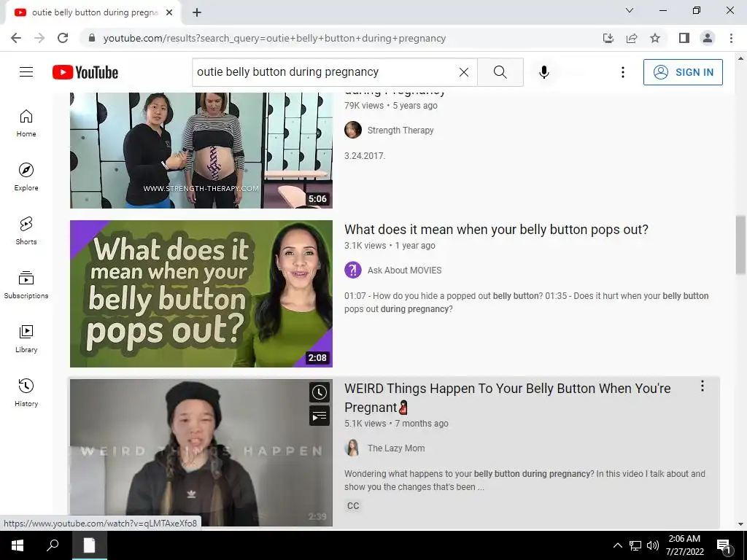Click The Lazy Mom channel avatar
This screenshot has width=747, height=560.
tap(353, 448)
